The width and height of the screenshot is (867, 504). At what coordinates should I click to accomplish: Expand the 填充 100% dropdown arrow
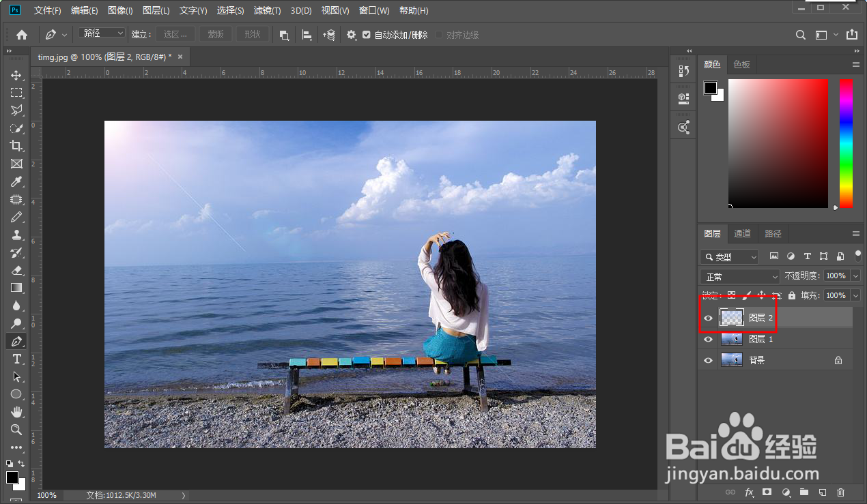point(855,295)
